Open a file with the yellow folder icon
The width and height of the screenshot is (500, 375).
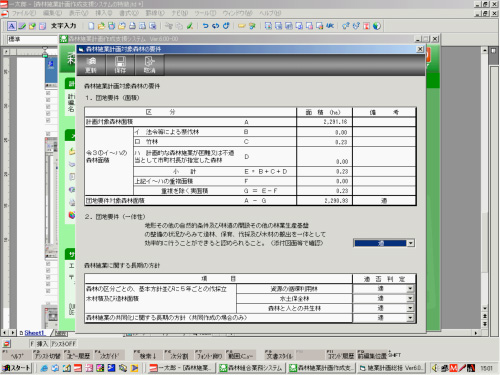(101, 26)
